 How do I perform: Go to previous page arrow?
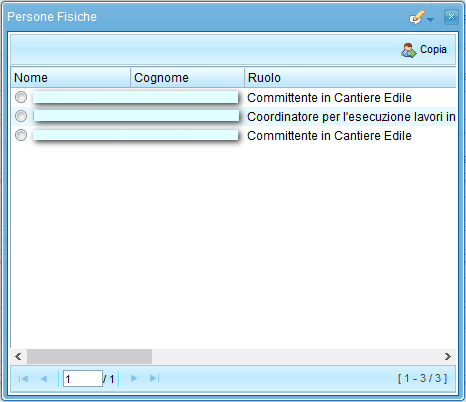(x=44, y=378)
